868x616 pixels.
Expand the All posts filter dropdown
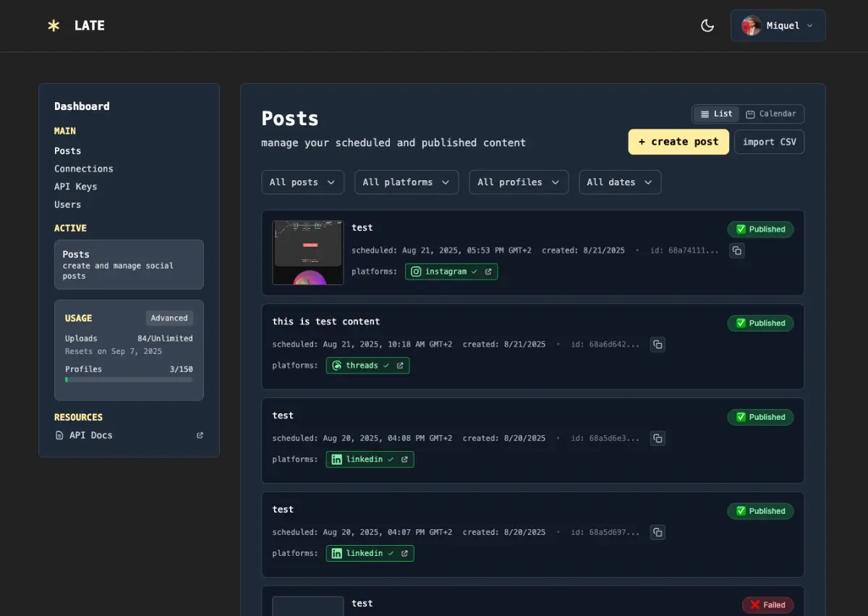point(302,182)
